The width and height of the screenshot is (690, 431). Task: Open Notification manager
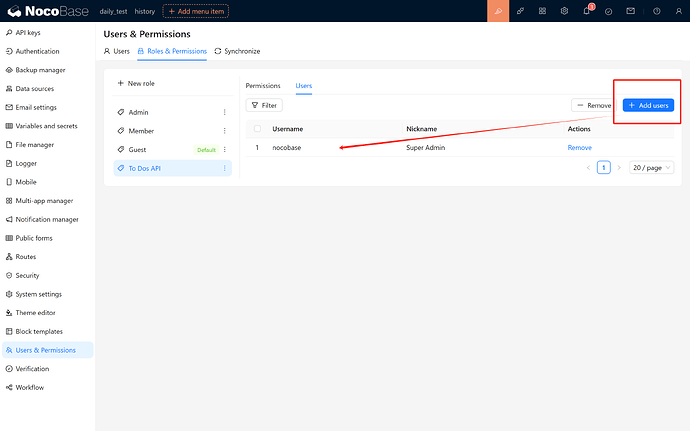pyautogui.click(x=48, y=219)
